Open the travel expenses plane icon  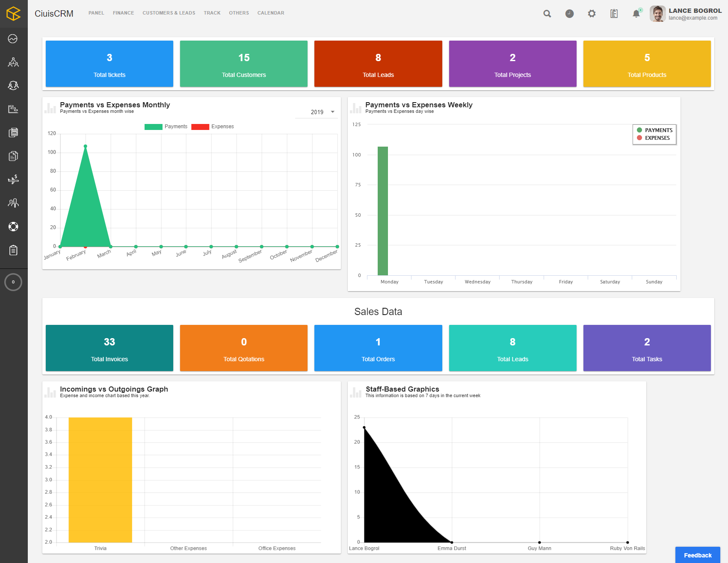[13, 180]
